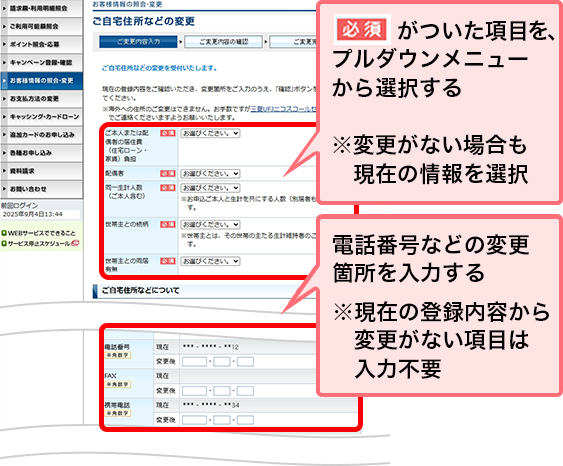Click middle FAX 変更後 input box
This screenshot has height=466, width=563.
(x=222, y=391)
